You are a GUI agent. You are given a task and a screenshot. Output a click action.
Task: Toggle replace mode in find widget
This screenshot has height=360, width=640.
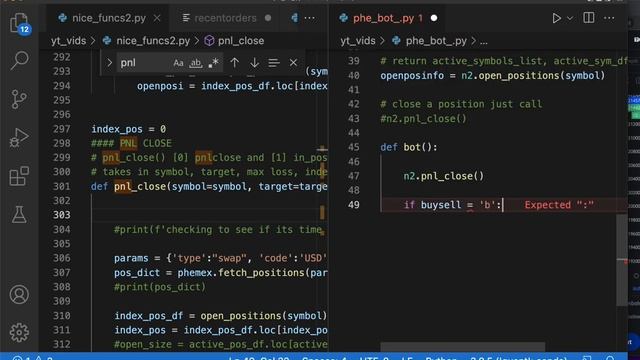pos(109,63)
